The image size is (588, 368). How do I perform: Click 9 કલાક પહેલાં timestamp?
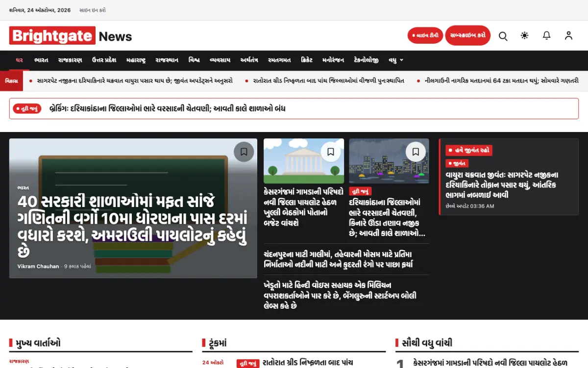tap(78, 266)
